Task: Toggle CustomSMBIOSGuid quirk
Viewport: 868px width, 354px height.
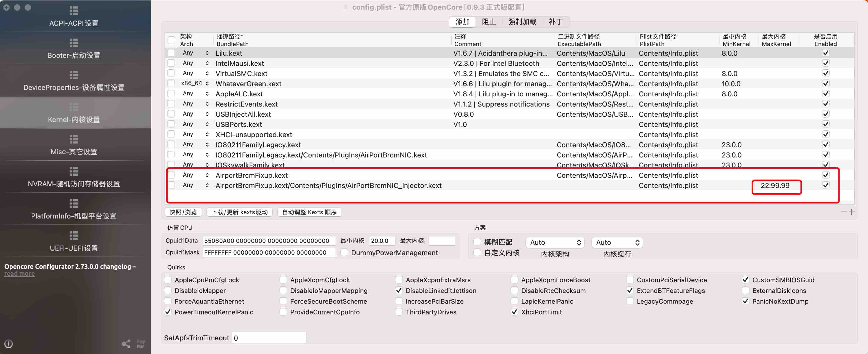Action: point(745,280)
